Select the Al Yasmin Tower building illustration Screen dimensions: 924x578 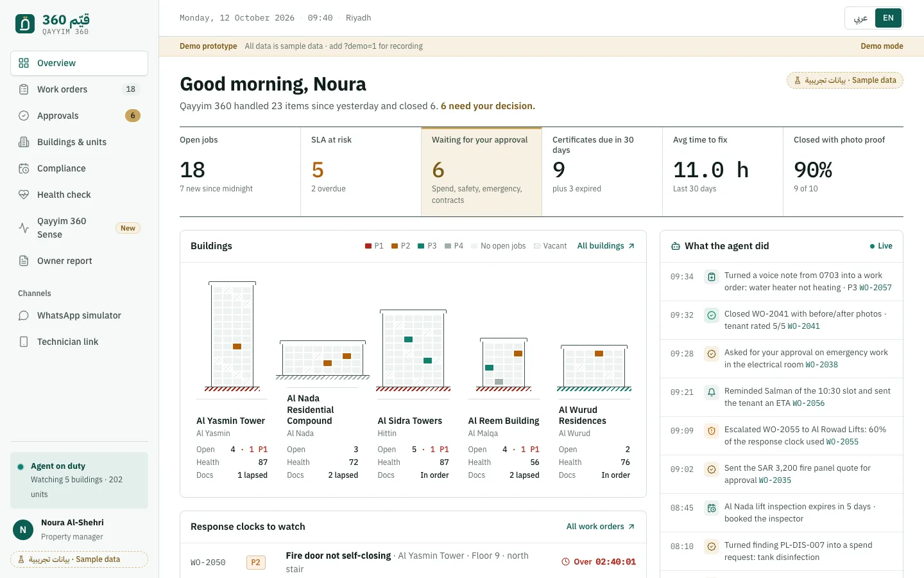tap(232, 337)
